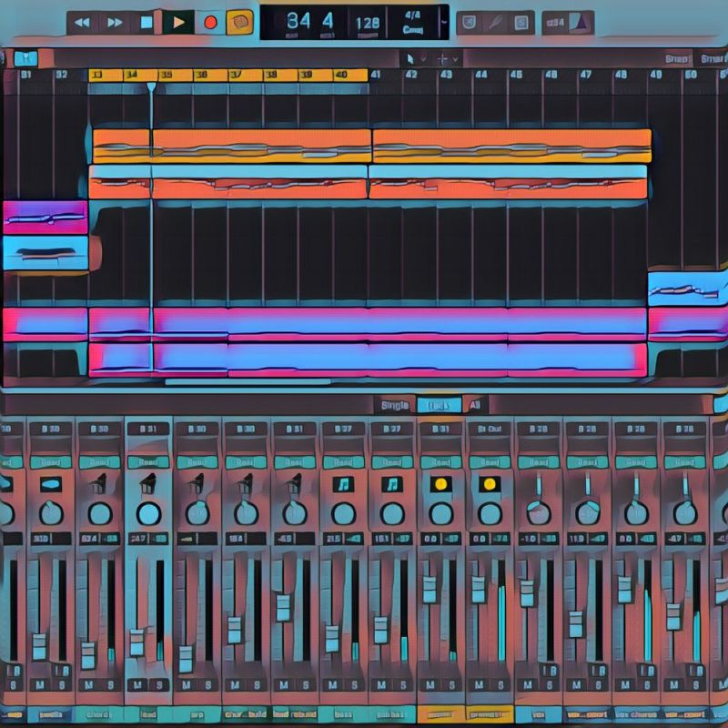Switch mixer view to Single

click(395, 405)
